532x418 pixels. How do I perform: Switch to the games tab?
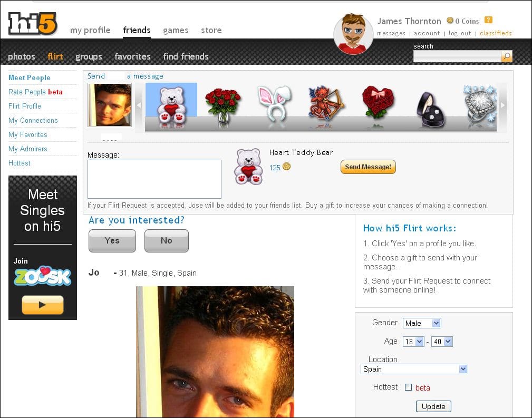(176, 30)
